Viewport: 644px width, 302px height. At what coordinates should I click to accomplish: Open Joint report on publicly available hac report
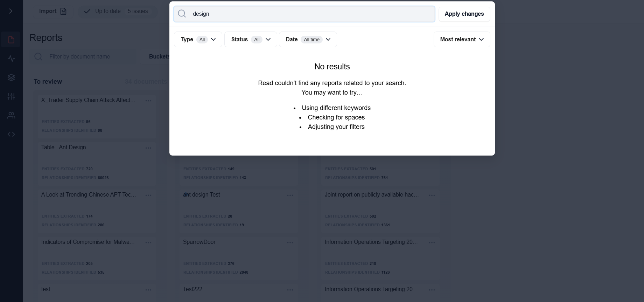click(371, 194)
